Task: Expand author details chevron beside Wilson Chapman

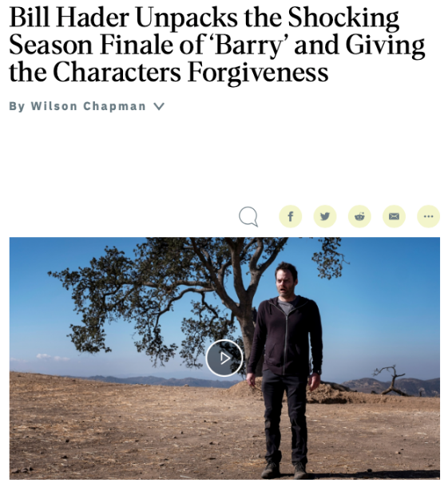Action: 159,107
